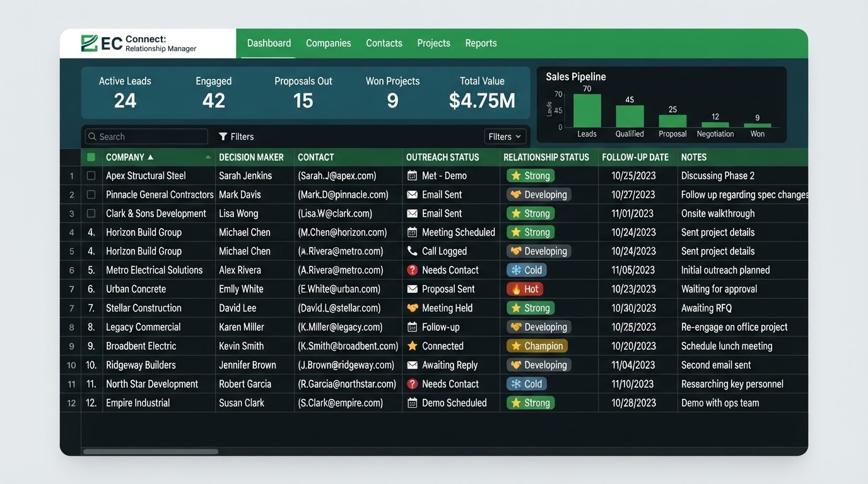Click the calendar icon beside Demo Scheduled
Viewport: 868px width, 484px height.
(x=413, y=403)
